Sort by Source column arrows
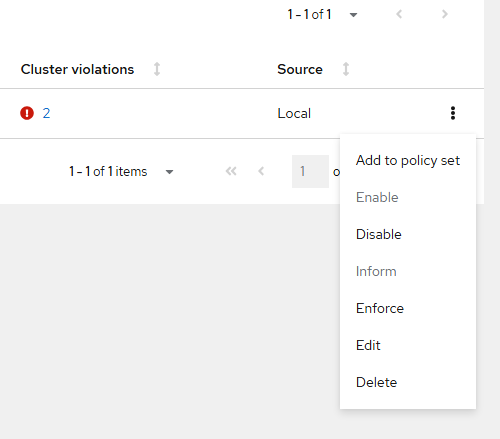This screenshot has height=439, width=500. (x=346, y=69)
